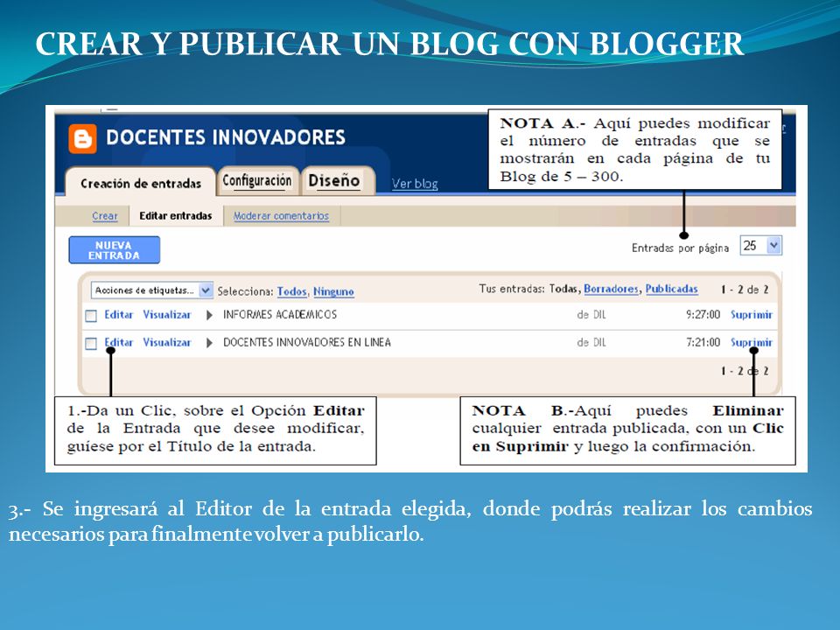Check the INFORMES ACADEMICOS entry checkbox

(x=91, y=316)
